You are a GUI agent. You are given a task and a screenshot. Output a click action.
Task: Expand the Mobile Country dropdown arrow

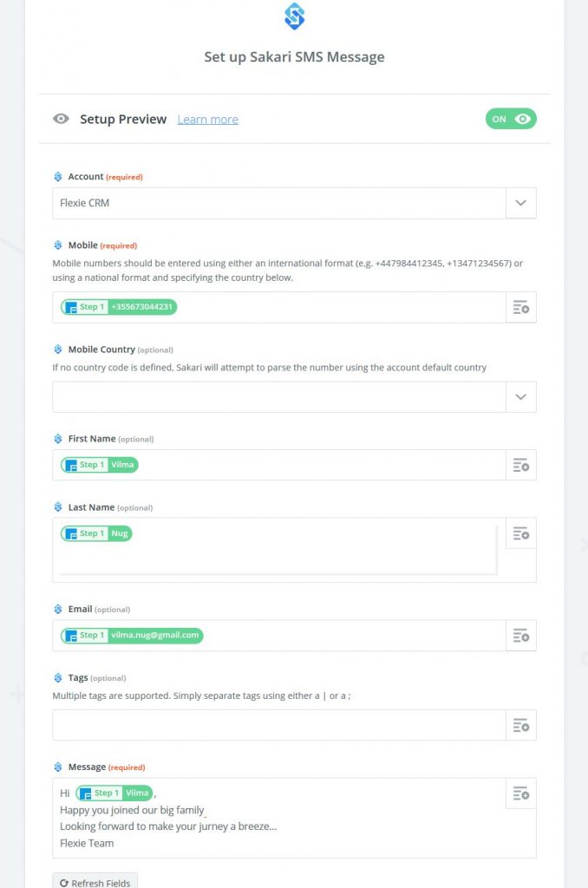tap(520, 397)
